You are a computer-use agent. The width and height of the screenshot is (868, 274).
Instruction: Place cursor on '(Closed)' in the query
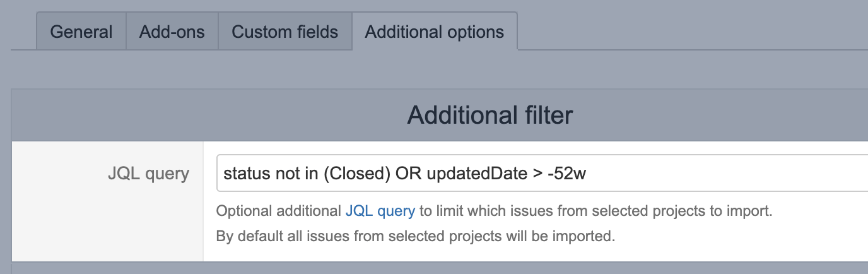pos(355,174)
